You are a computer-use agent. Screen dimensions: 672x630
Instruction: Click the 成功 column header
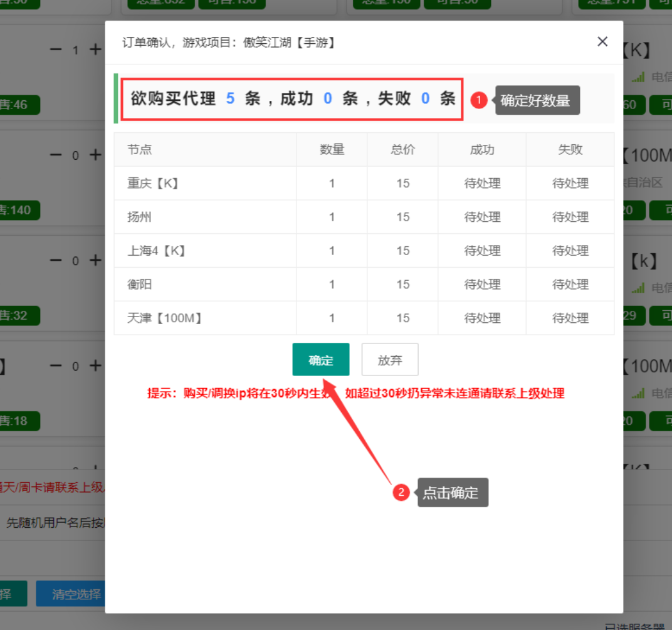click(x=482, y=150)
